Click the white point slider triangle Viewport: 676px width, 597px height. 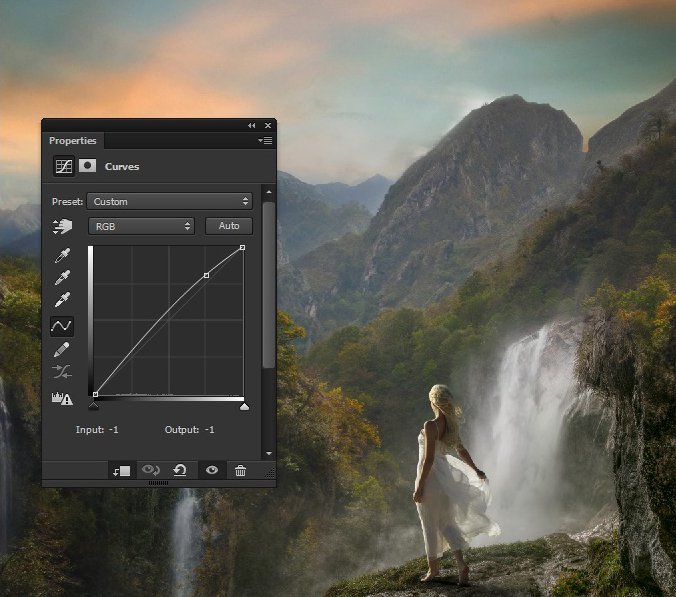coord(244,406)
